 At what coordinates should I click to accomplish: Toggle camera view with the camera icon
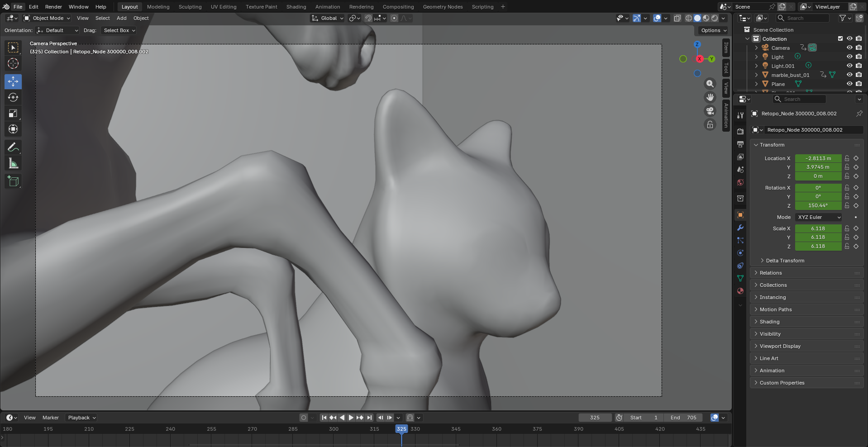[710, 111]
